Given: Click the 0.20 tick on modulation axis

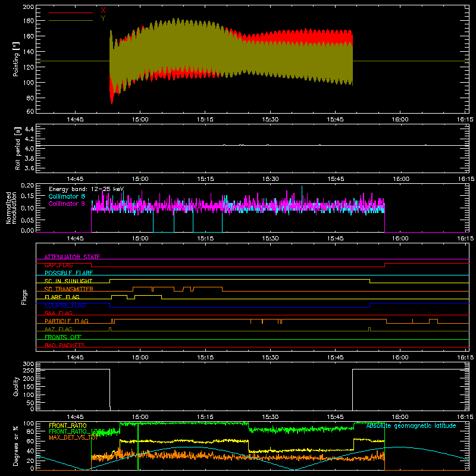Looking at the screenshot, I should point(27,186).
